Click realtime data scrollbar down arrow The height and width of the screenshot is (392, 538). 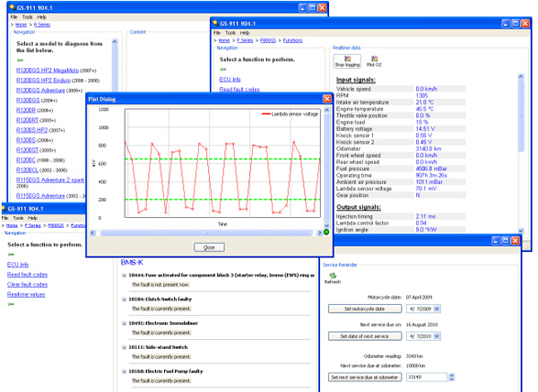point(521,231)
